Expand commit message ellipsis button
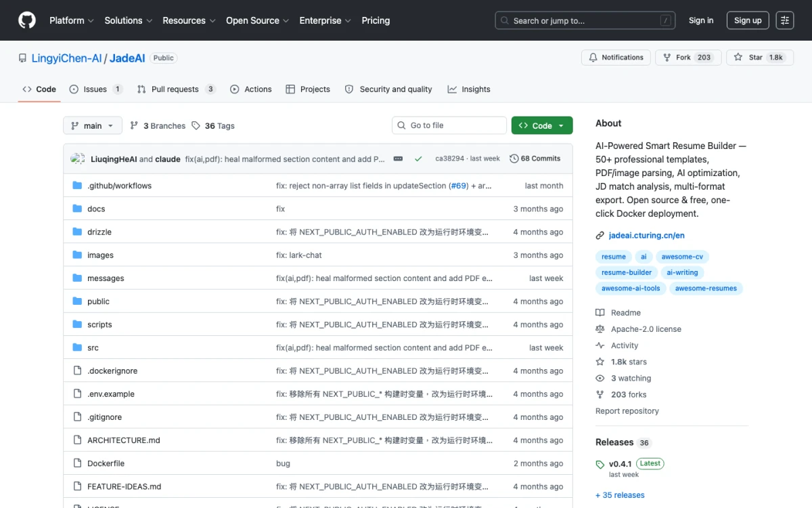 [398, 158]
